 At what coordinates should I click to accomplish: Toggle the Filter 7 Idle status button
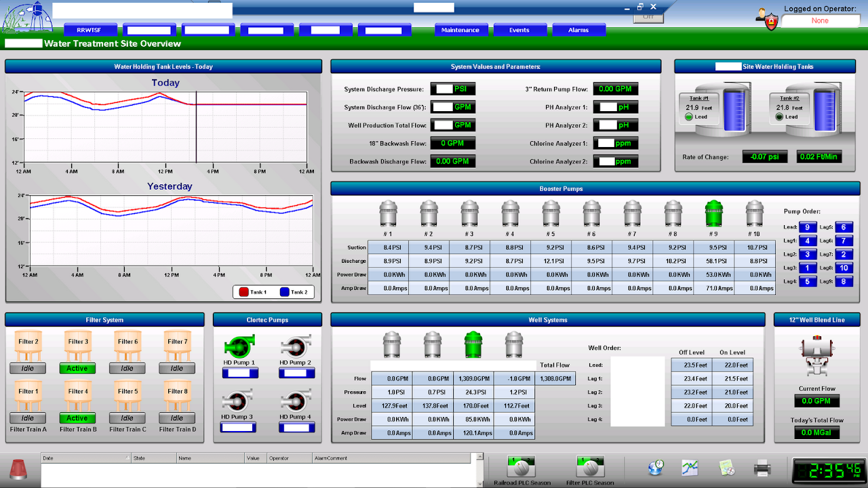(x=176, y=369)
